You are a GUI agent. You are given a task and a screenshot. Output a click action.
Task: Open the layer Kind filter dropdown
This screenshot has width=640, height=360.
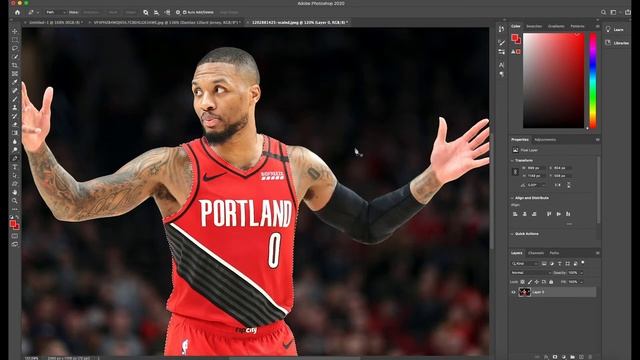click(525, 264)
